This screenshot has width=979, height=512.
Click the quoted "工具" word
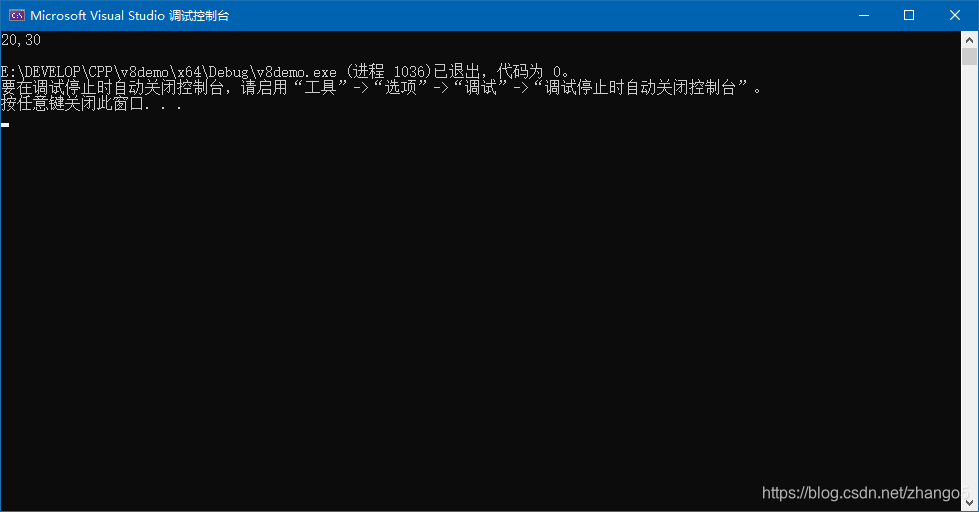click(320, 88)
